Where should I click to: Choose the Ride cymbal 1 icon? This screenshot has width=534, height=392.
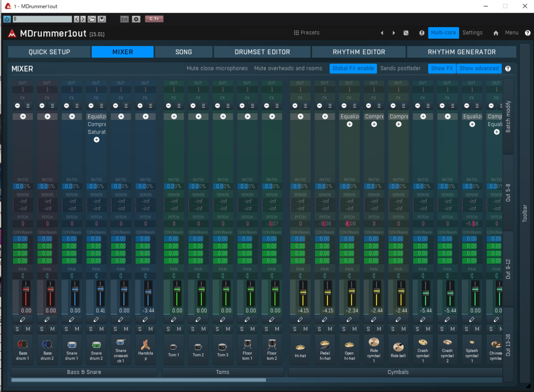click(x=374, y=342)
